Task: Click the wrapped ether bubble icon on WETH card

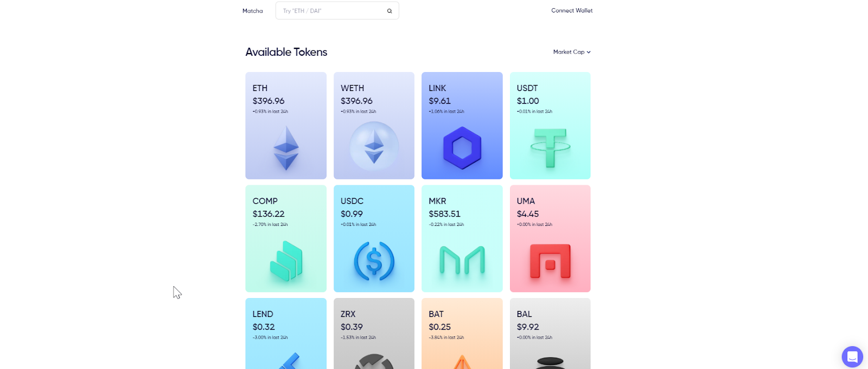Action: pos(374,146)
